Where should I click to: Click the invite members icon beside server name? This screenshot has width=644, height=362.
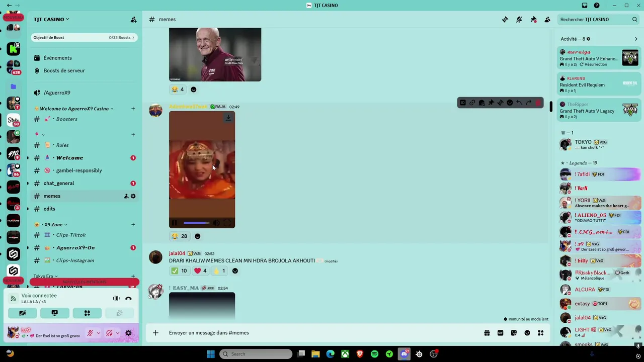point(133,20)
